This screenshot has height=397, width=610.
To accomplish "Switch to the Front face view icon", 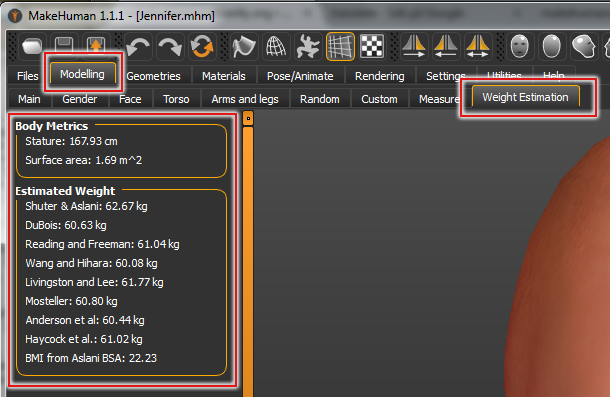I will click(520, 47).
